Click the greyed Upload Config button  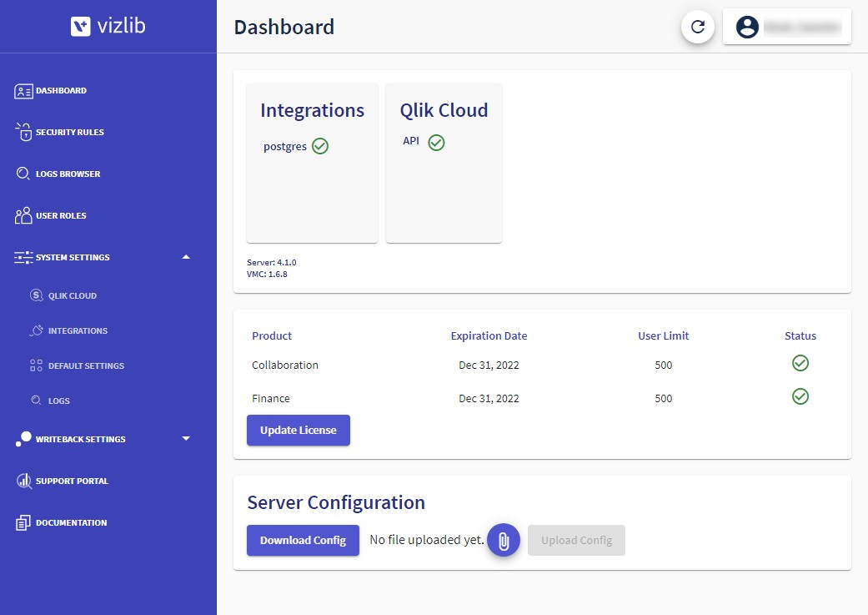click(576, 540)
